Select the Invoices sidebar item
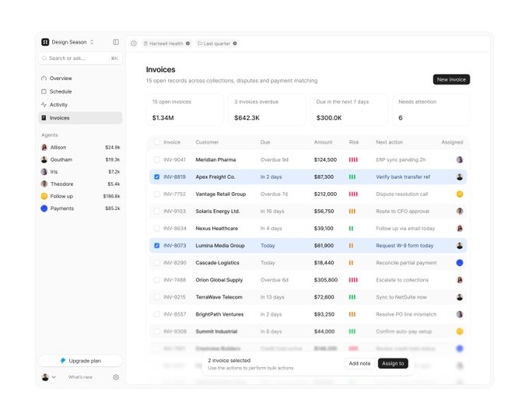Screen dimensions: 529x420 click(x=80, y=117)
